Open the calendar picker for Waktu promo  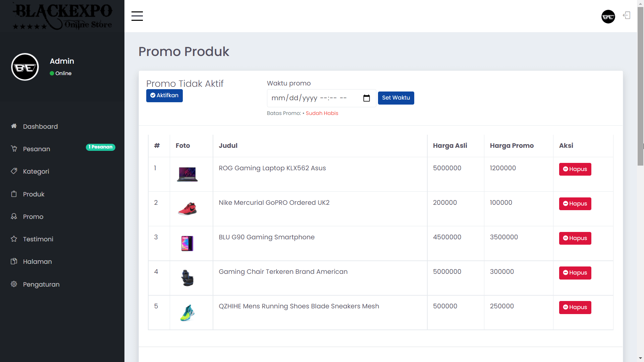pyautogui.click(x=366, y=98)
